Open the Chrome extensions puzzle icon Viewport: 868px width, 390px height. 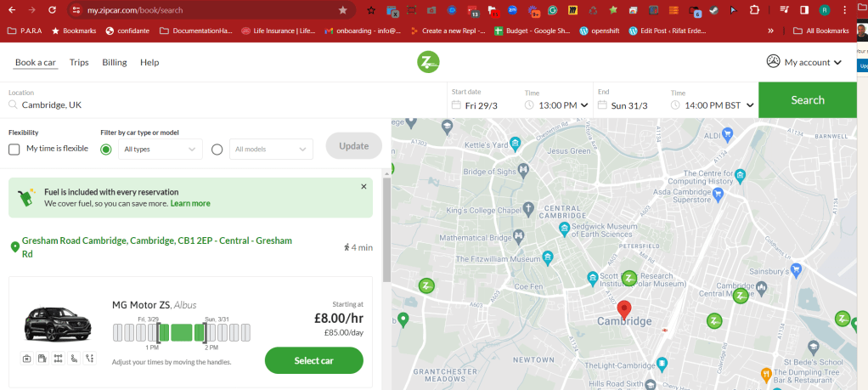point(754,10)
